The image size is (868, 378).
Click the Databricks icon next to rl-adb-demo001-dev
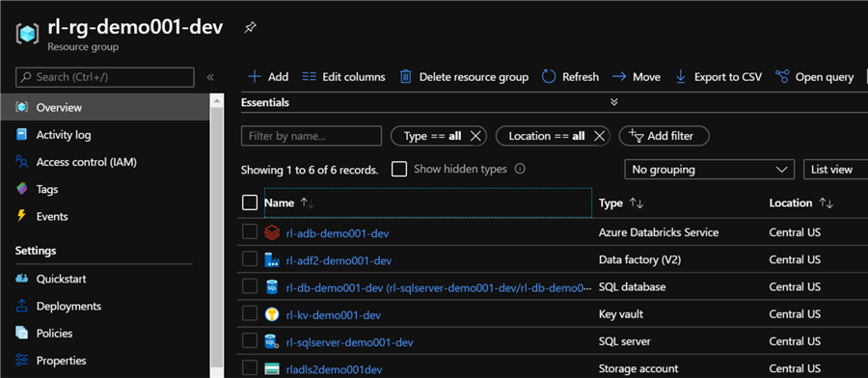point(271,233)
